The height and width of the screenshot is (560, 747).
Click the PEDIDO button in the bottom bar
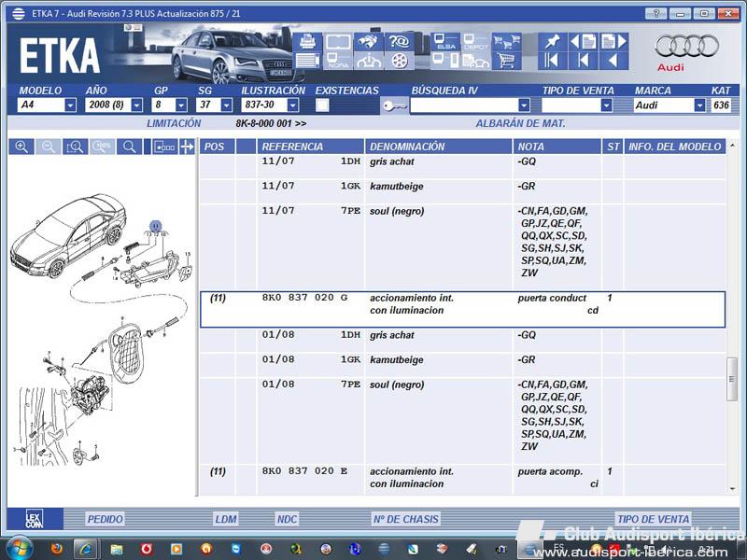point(105,519)
